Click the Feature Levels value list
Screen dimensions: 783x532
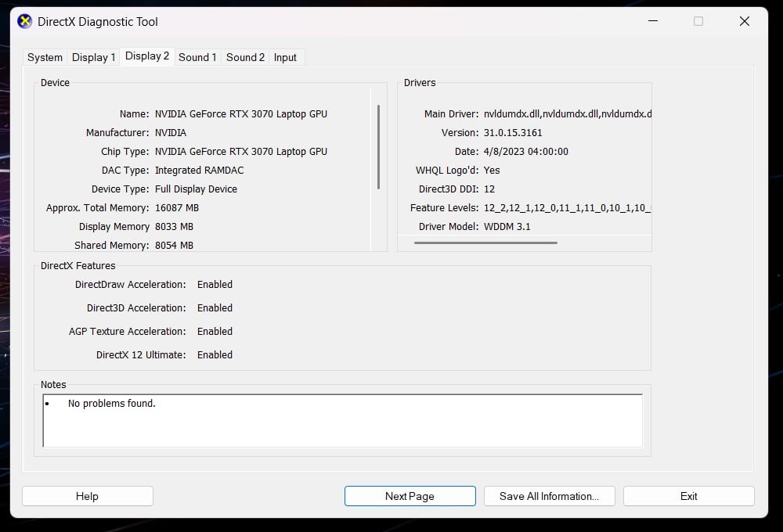click(x=567, y=207)
